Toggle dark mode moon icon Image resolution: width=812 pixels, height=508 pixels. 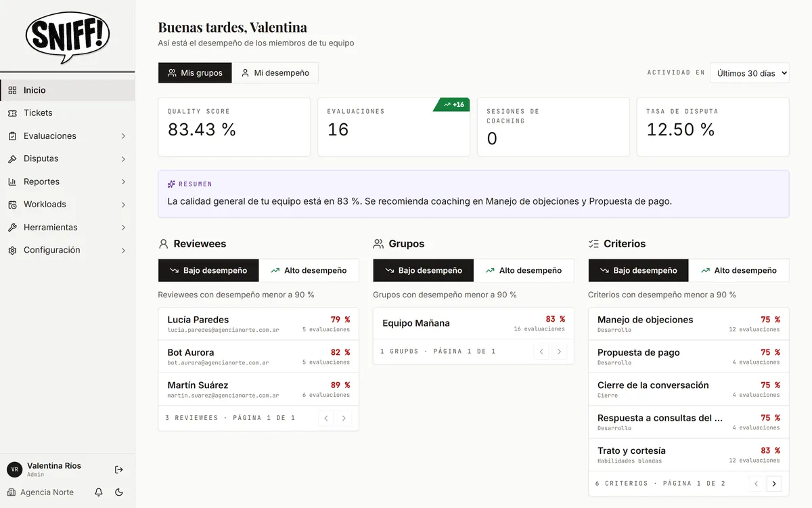pos(119,492)
